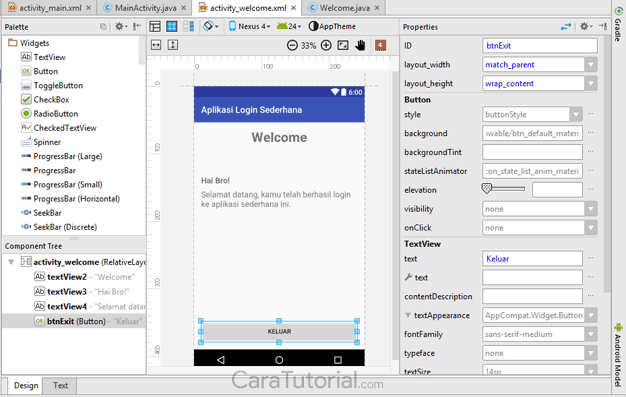Click the zoom to fit screen icon
Image resolution: width=626 pixels, height=397 pixels.
coord(343,45)
